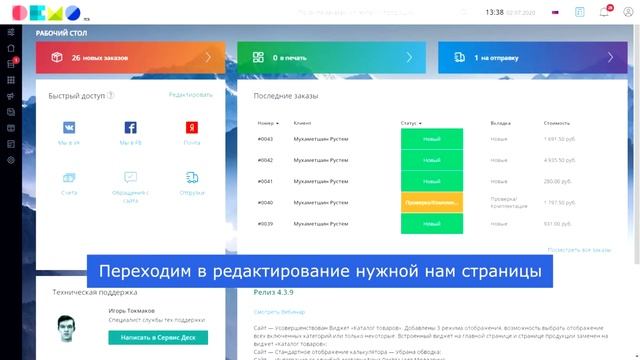Click the Мы в VK label
This screenshot has height=360, width=640.
[69, 143]
